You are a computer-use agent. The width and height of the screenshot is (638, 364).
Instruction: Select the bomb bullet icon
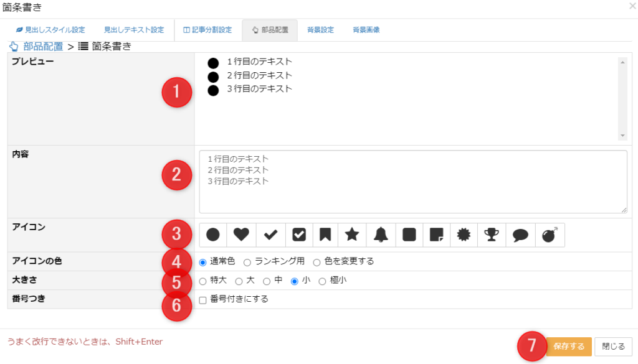(549, 235)
